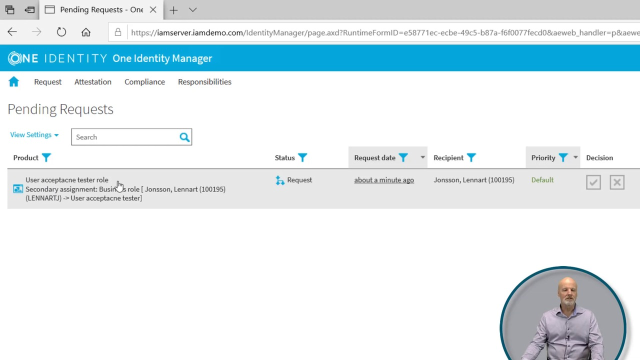Refresh the browser page
The height and width of the screenshot is (360, 640).
61,32
